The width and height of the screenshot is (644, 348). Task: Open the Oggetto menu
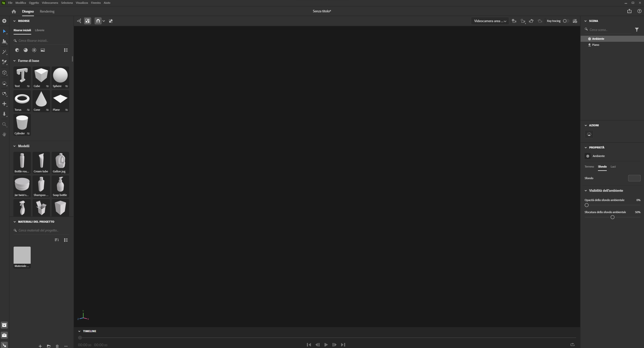tap(34, 3)
